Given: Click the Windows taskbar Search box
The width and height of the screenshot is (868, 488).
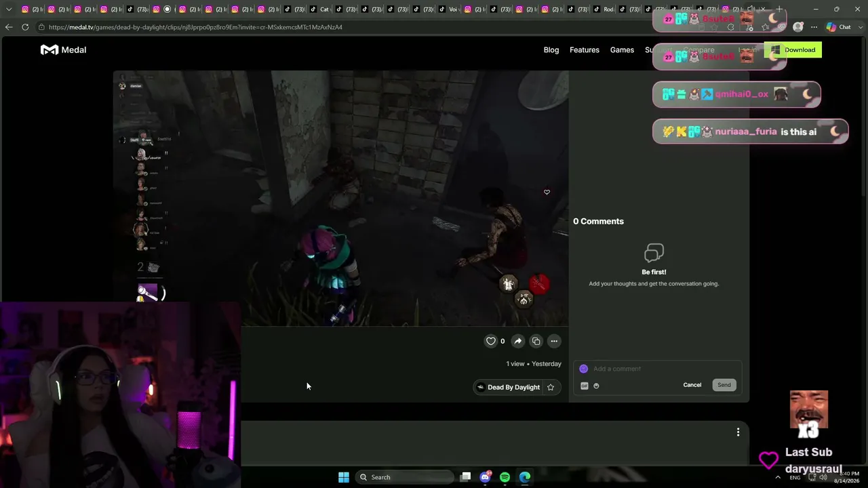Looking at the screenshot, I should click(405, 477).
